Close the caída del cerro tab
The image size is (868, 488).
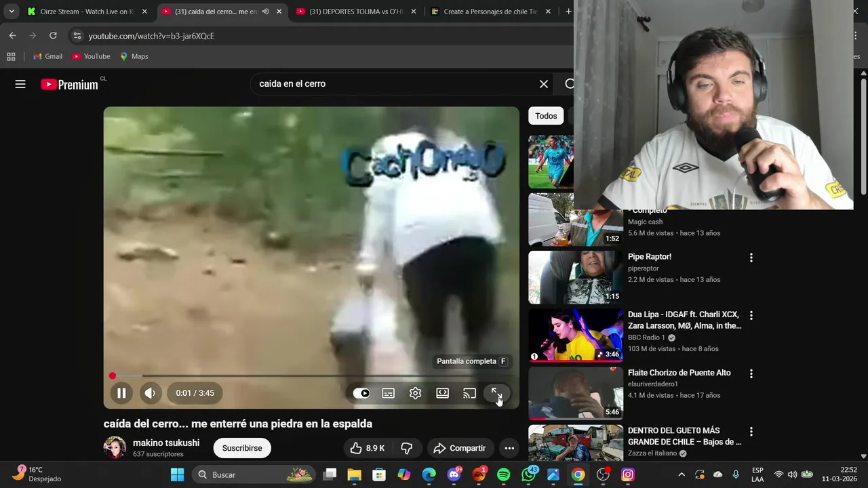tap(279, 12)
